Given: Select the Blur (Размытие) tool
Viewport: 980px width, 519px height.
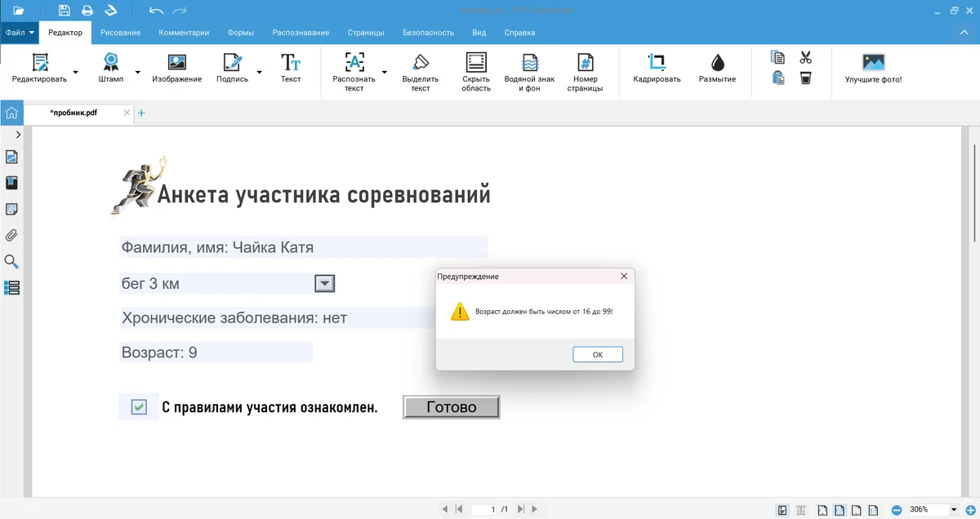Looking at the screenshot, I should (x=717, y=63).
